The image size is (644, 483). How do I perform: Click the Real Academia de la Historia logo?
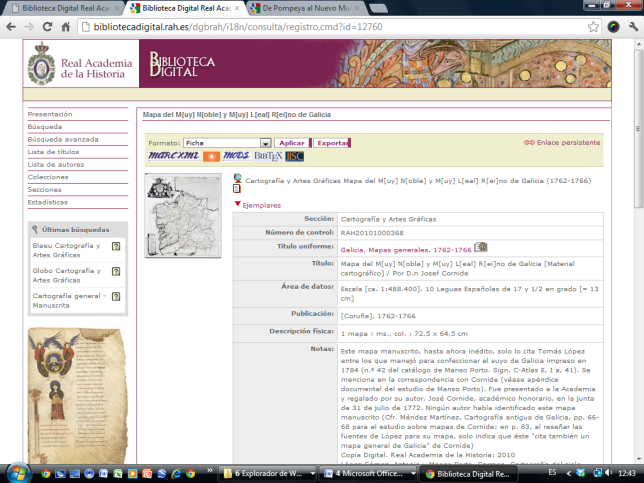pyautogui.click(x=81, y=64)
